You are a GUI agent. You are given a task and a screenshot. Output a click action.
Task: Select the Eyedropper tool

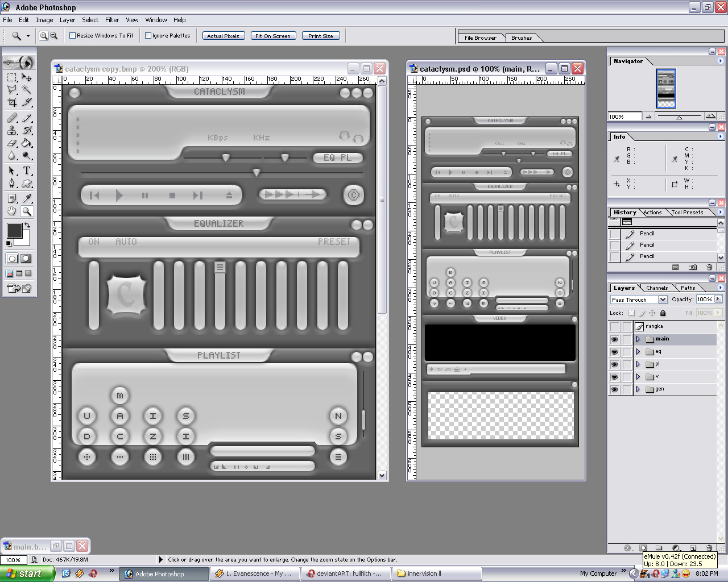pyautogui.click(x=26, y=198)
